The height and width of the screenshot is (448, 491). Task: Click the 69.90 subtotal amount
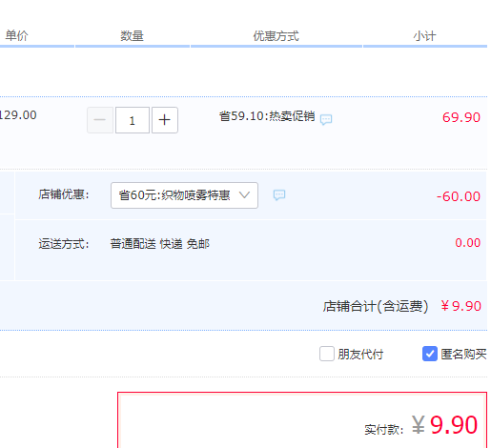click(461, 117)
